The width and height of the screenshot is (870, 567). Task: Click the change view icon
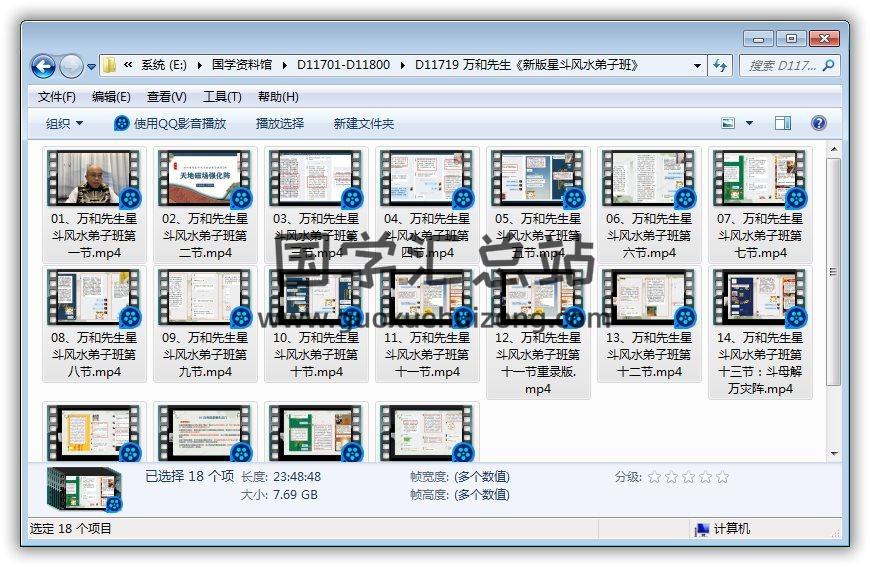pos(728,123)
